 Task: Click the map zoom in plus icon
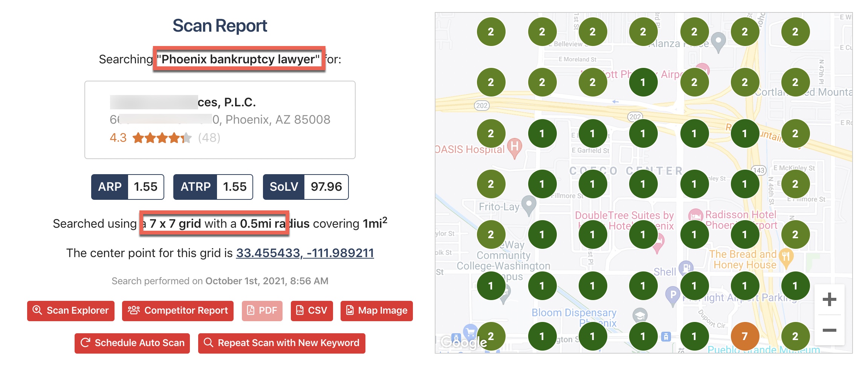[829, 300]
